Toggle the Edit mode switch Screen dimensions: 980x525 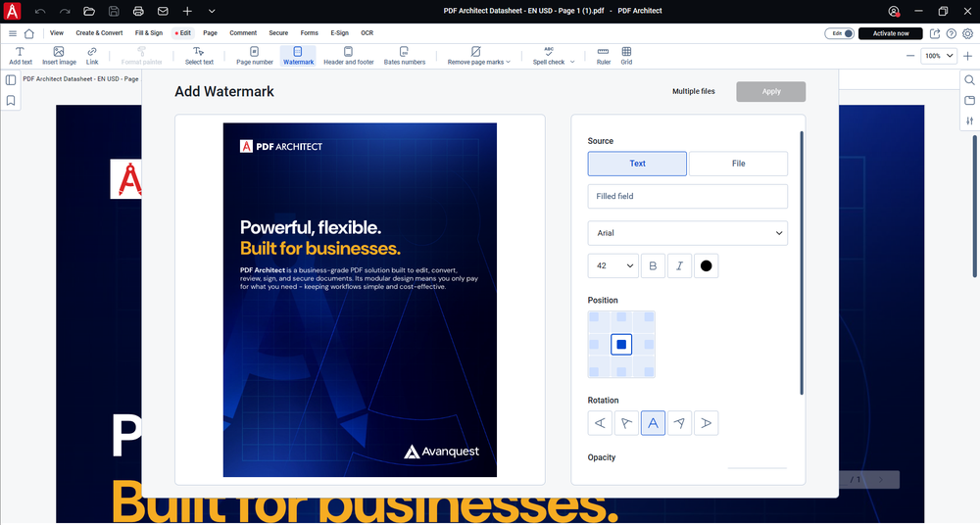tap(840, 33)
